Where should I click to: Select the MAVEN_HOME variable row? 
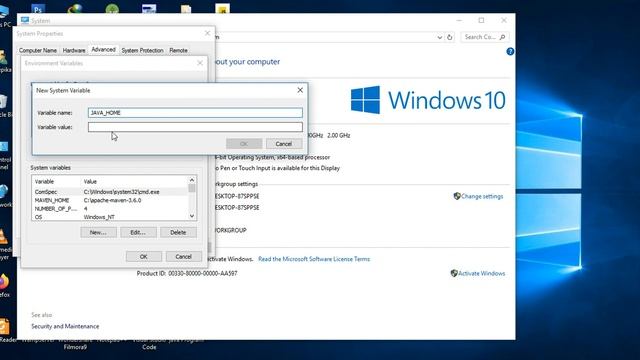click(x=110, y=200)
